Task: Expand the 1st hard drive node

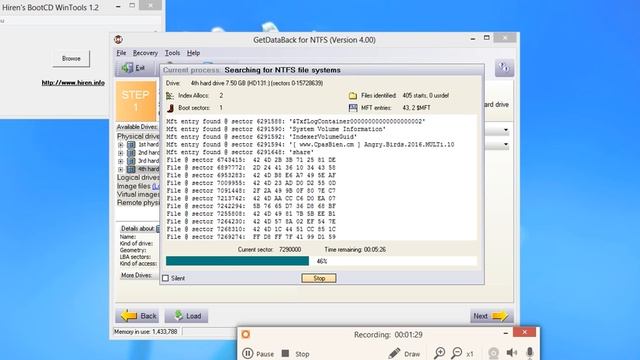Action: pyautogui.click(x=120, y=145)
